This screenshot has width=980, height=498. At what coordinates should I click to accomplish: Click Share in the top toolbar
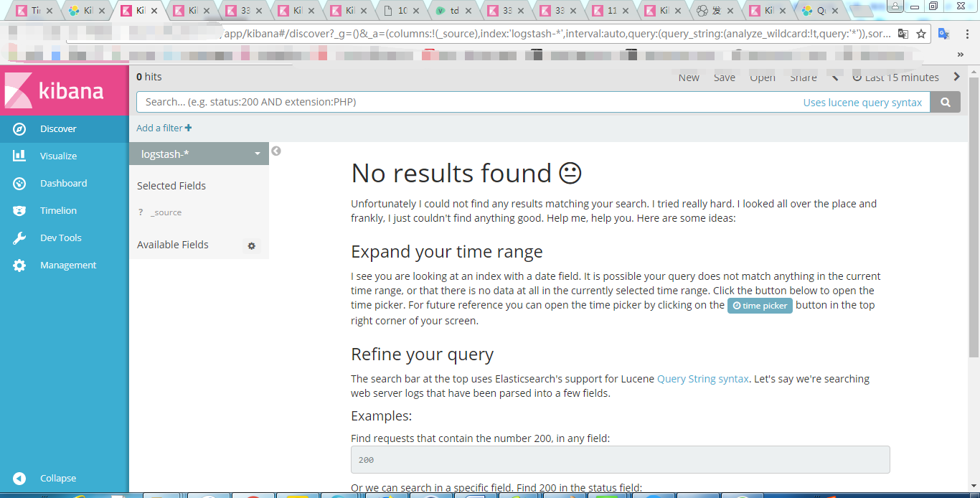(x=804, y=77)
